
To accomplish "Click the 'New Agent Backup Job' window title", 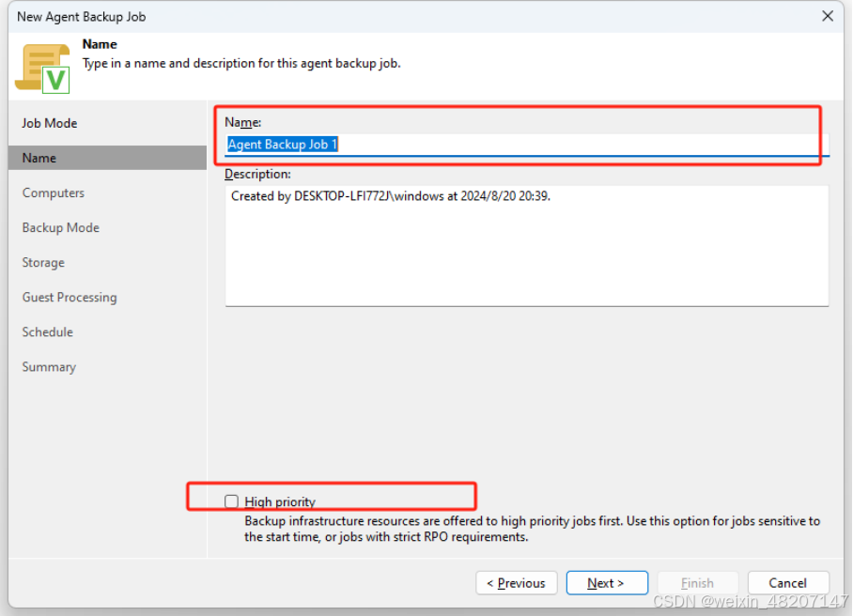I will (82, 17).
